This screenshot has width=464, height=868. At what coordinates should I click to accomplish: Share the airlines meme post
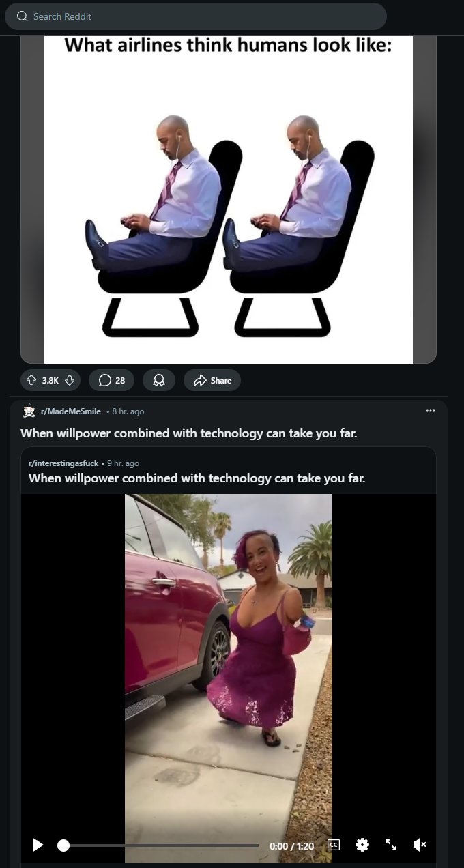(212, 380)
